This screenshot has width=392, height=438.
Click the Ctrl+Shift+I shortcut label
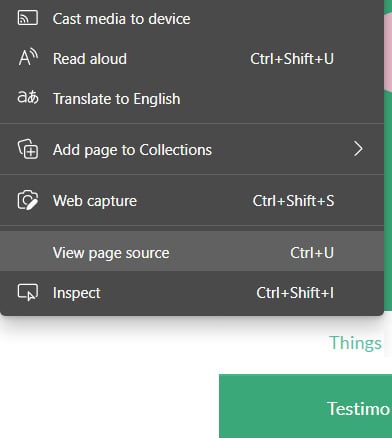tap(295, 293)
